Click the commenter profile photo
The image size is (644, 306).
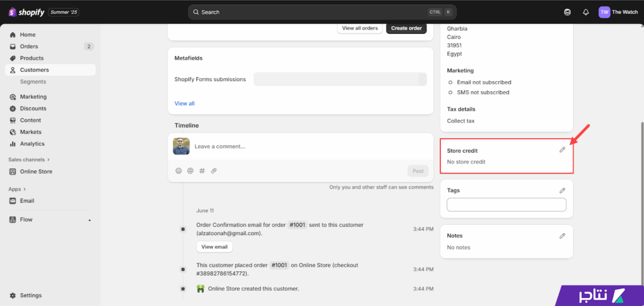[181, 146]
